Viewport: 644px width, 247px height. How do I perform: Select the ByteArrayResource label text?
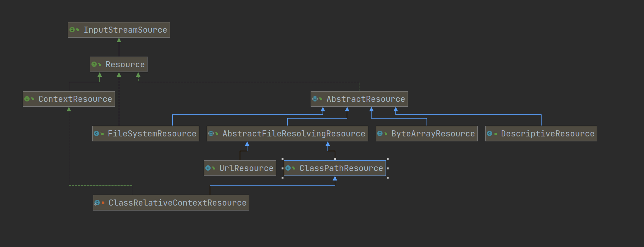tap(433, 134)
